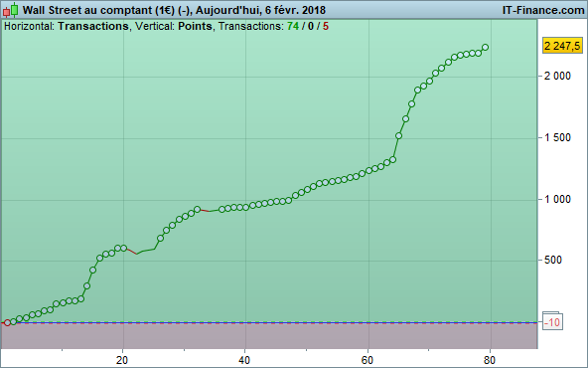
Task: Open the IT-Finance.com link
Action: coord(543,10)
